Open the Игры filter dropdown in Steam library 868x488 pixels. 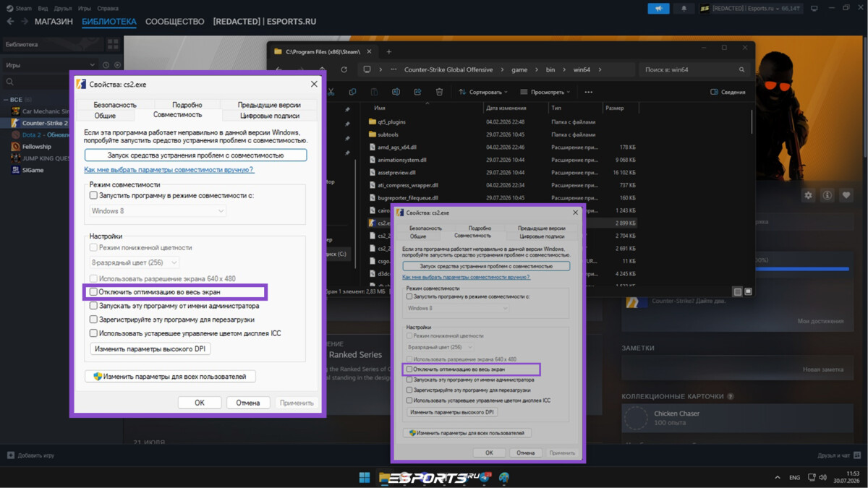(x=50, y=65)
